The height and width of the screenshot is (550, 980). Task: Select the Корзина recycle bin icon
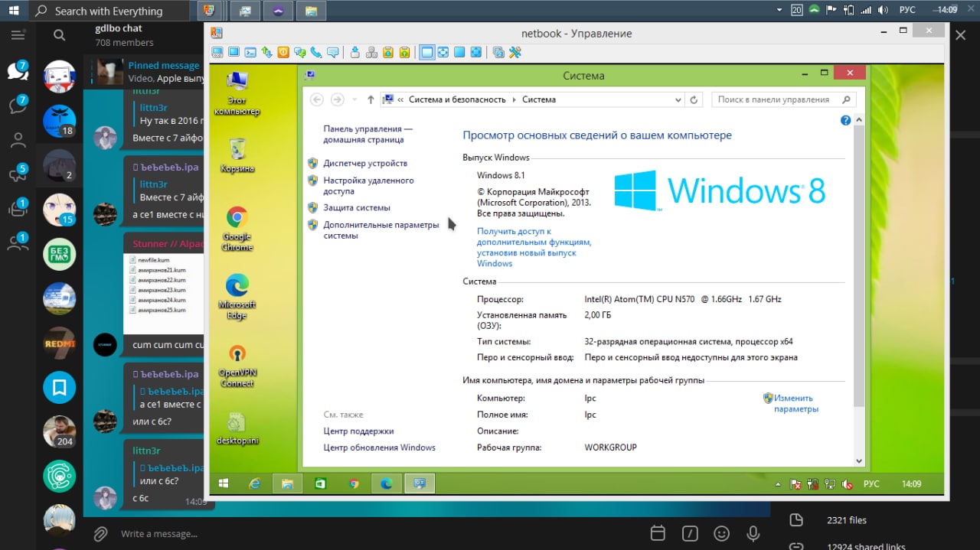click(237, 155)
